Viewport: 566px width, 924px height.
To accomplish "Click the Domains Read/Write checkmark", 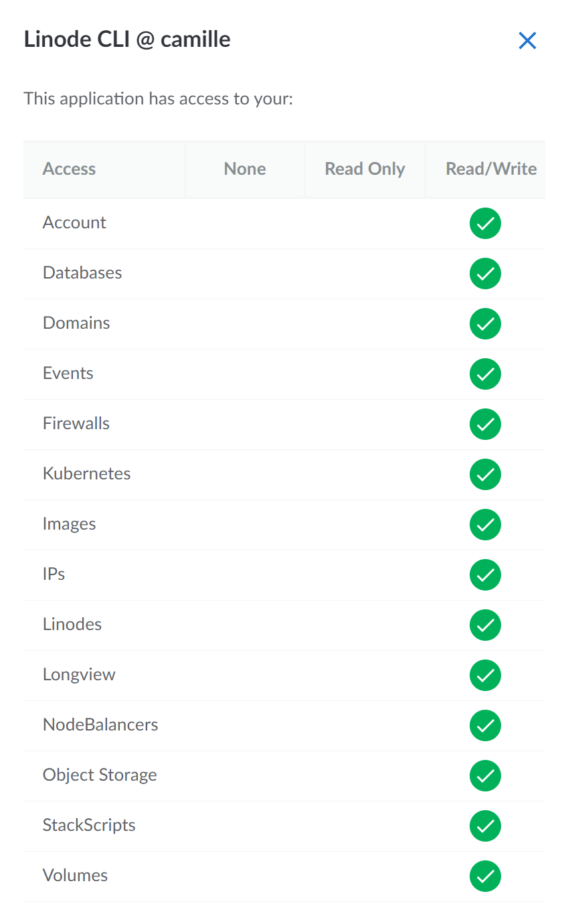I will (x=485, y=324).
